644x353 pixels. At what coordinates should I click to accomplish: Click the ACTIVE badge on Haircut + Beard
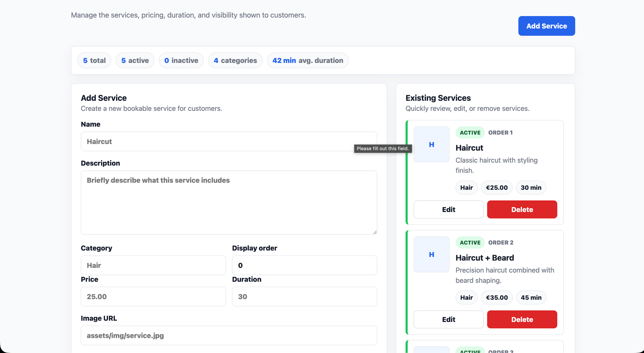(470, 243)
